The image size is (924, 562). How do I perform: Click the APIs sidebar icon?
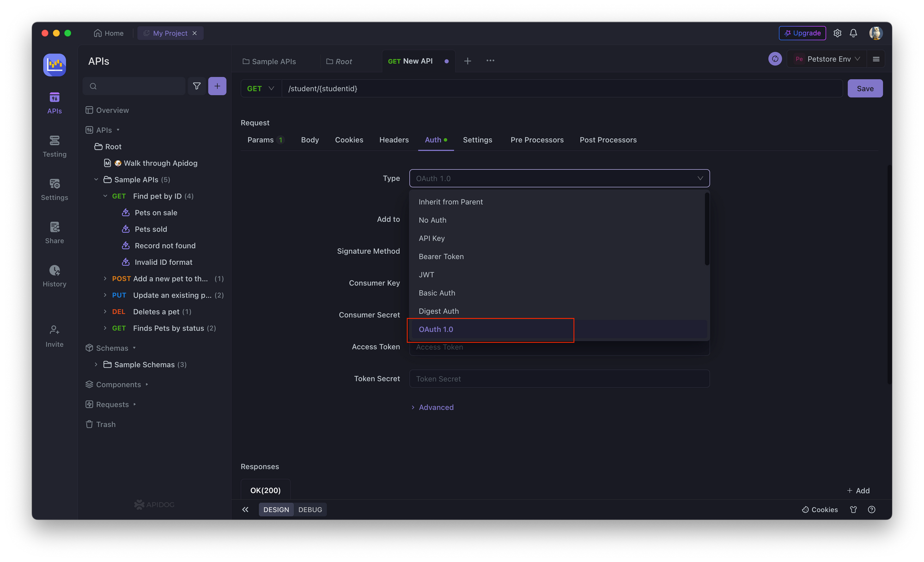tap(55, 102)
